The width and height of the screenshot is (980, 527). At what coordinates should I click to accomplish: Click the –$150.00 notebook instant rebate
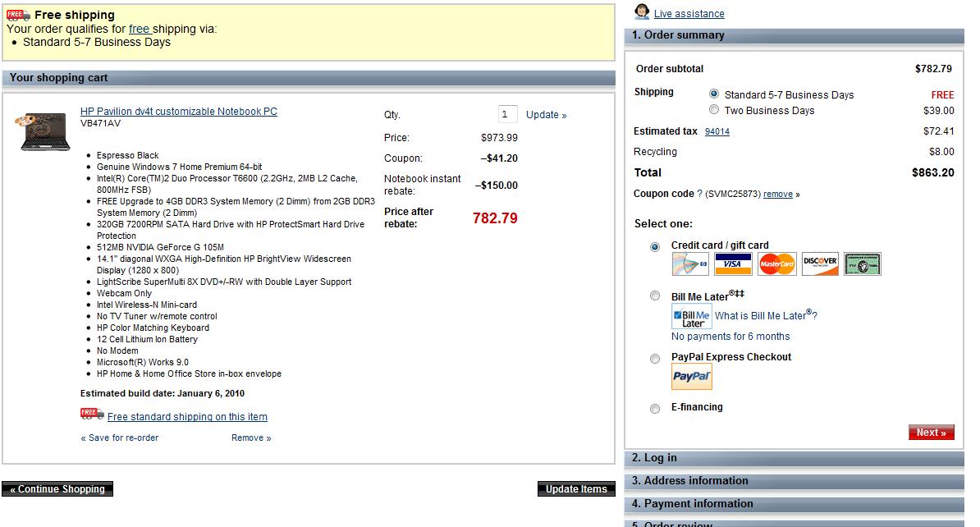[x=497, y=185]
